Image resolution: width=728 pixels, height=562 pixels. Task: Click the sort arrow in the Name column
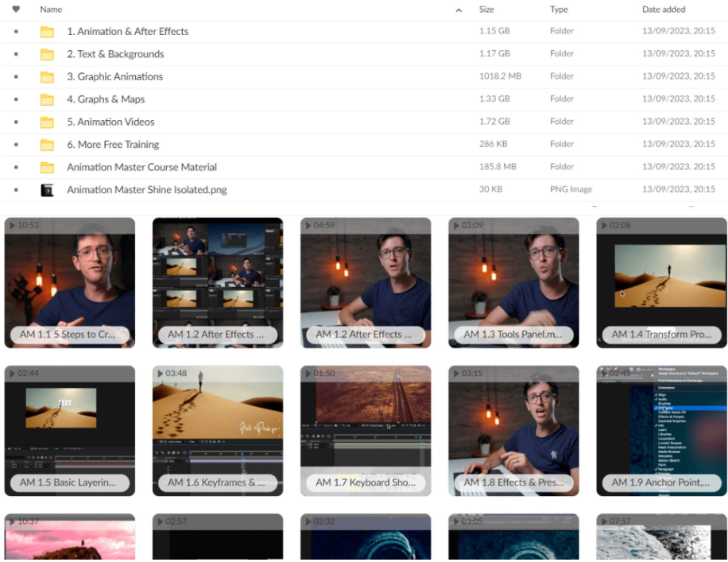(459, 10)
